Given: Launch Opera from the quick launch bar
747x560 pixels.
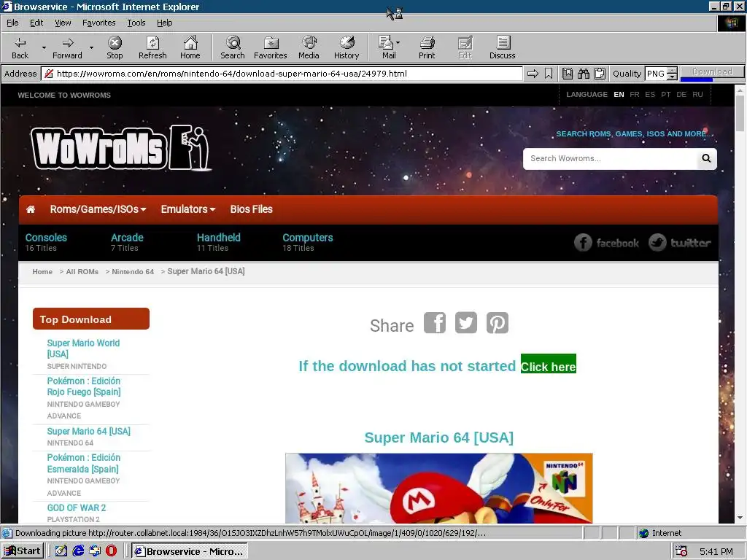Looking at the screenshot, I should 111,551.
